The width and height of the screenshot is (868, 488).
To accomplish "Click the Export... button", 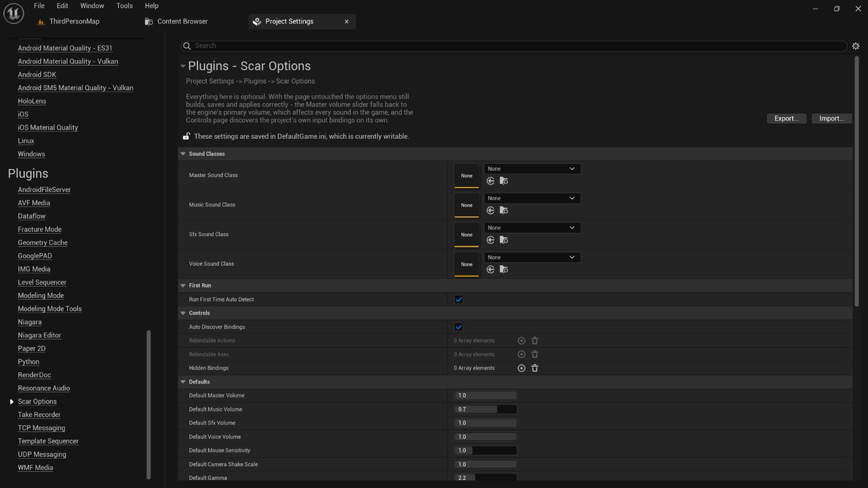I will tap(787, 119).
